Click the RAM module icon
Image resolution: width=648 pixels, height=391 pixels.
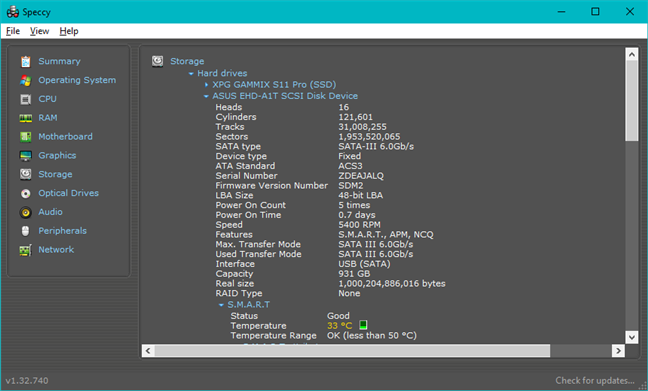pyautogui.click(x=26, y=118)
